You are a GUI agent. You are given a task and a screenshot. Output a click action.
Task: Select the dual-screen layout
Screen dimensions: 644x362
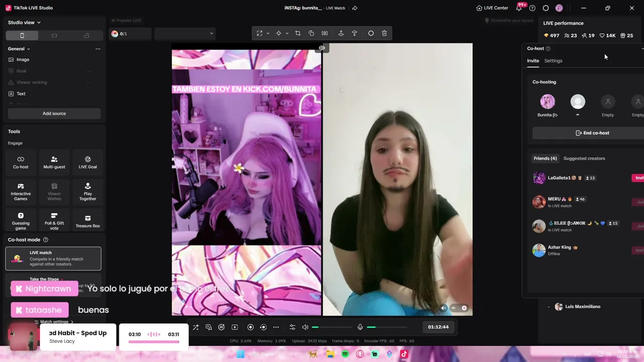pyautogui.click(x=87, y=36)
